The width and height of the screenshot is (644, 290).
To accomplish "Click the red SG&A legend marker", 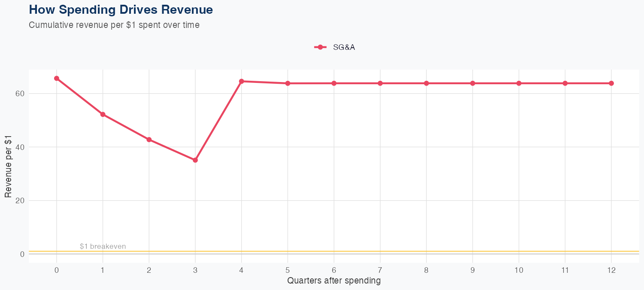I will [x=320, y=47].
